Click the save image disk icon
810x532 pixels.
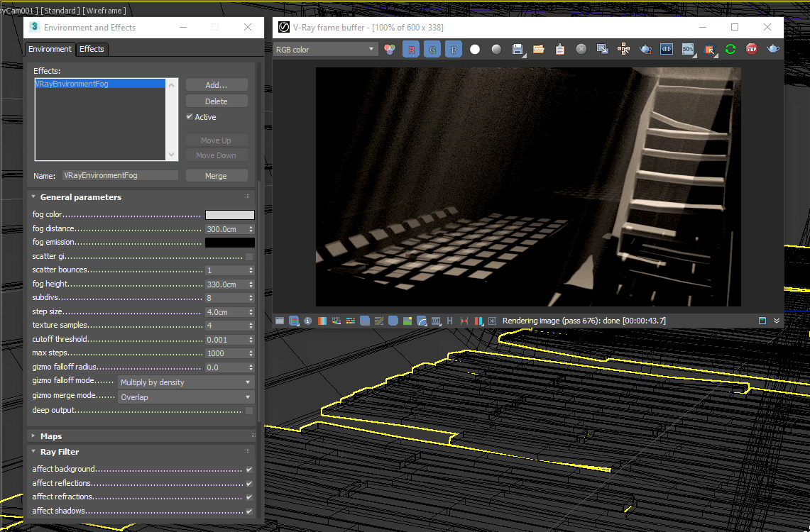[518, 50]
